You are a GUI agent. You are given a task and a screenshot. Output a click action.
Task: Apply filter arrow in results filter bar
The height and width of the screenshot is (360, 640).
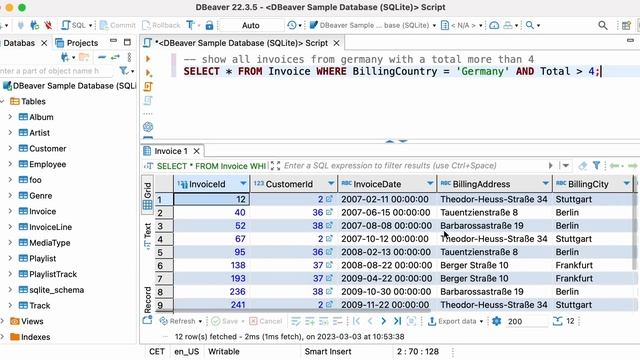pyautogui.click(x=550, y=166)
